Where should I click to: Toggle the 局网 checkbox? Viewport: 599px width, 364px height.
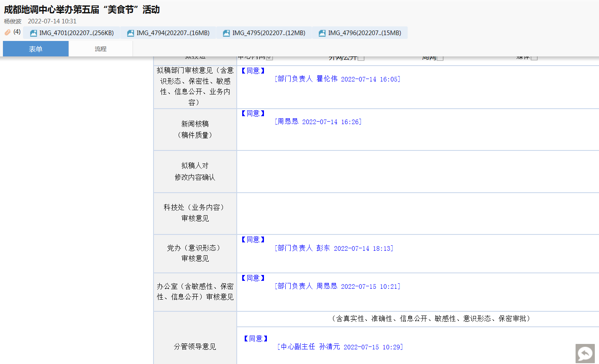440,58
